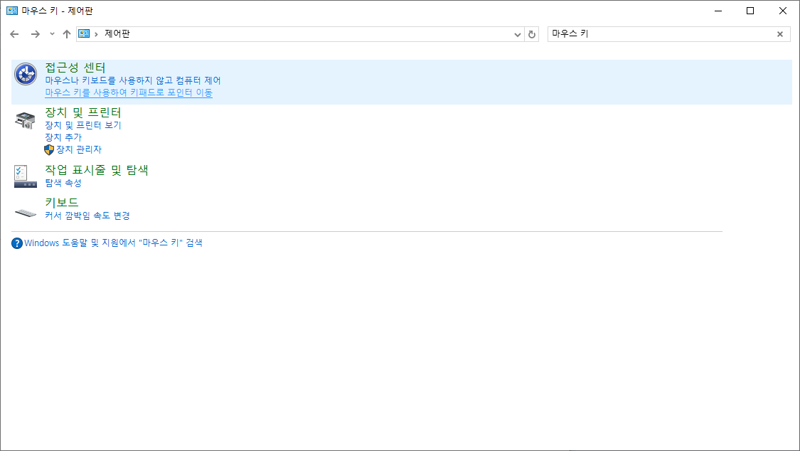Open the 키보드 heading link
Screen dimensions: 800x451
pyautogui.click(x=61, y=203)
